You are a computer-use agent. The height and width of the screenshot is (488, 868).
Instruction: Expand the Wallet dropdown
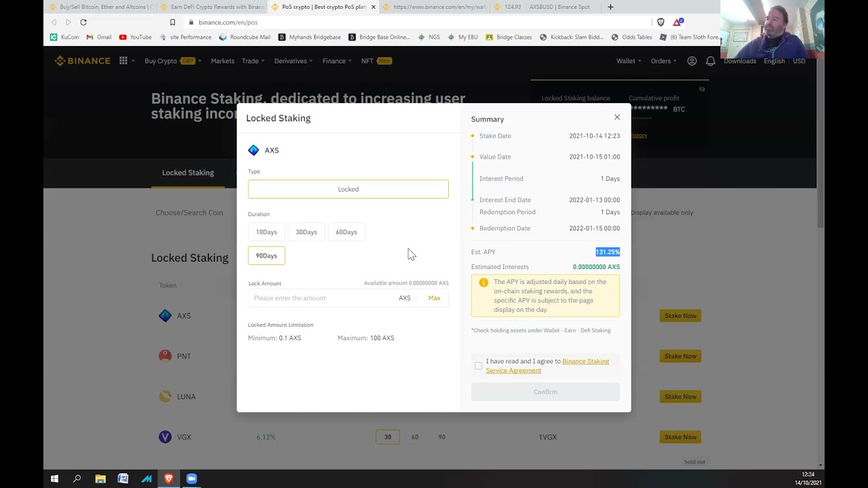pyautogui.click(x=629, y=61)
